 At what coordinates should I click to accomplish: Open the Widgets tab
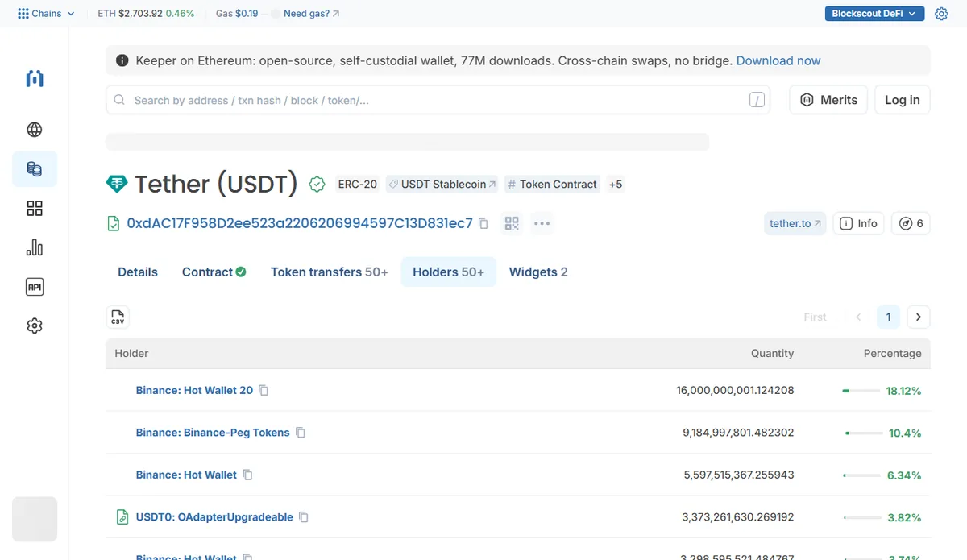point(538,272)
